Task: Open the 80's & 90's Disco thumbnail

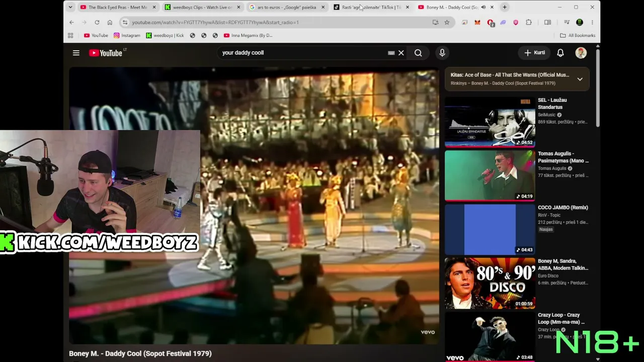Action: point(490,283)
